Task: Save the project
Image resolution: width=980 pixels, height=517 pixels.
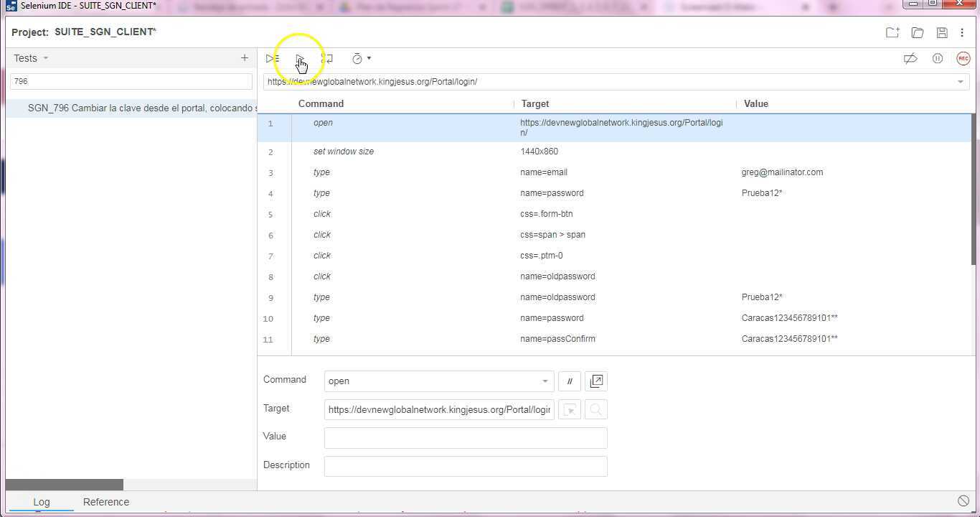Action: click(x=942, y=32)
